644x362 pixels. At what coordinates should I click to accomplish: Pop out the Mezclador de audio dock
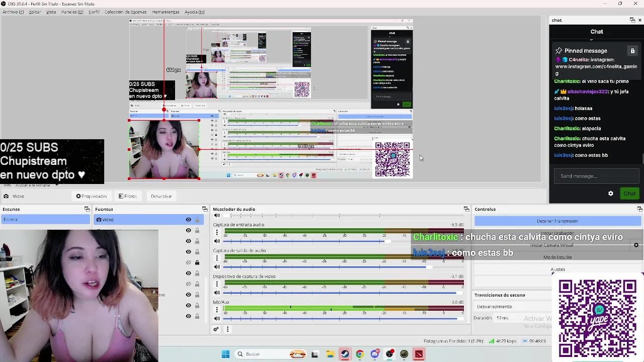click(466, 209)
